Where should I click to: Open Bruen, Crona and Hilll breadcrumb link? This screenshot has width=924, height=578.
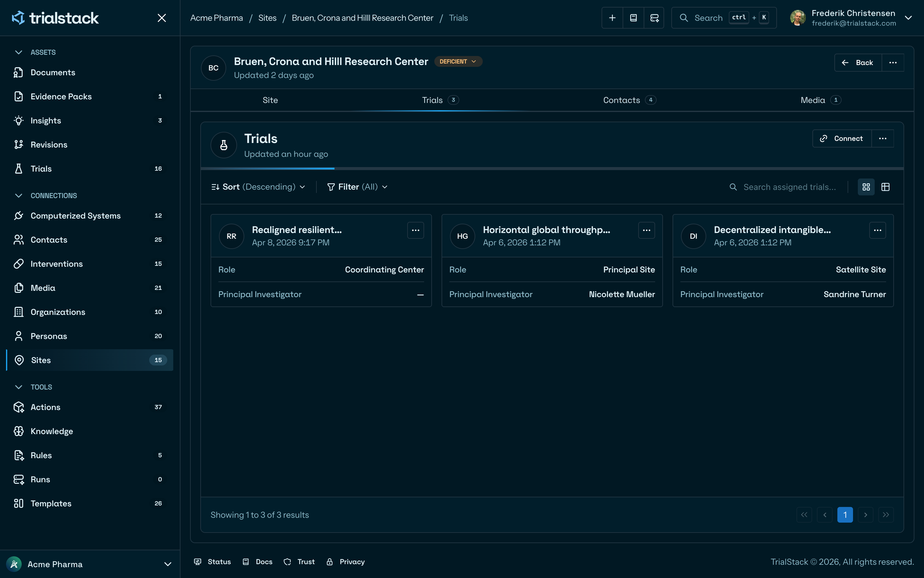[362, 18]
